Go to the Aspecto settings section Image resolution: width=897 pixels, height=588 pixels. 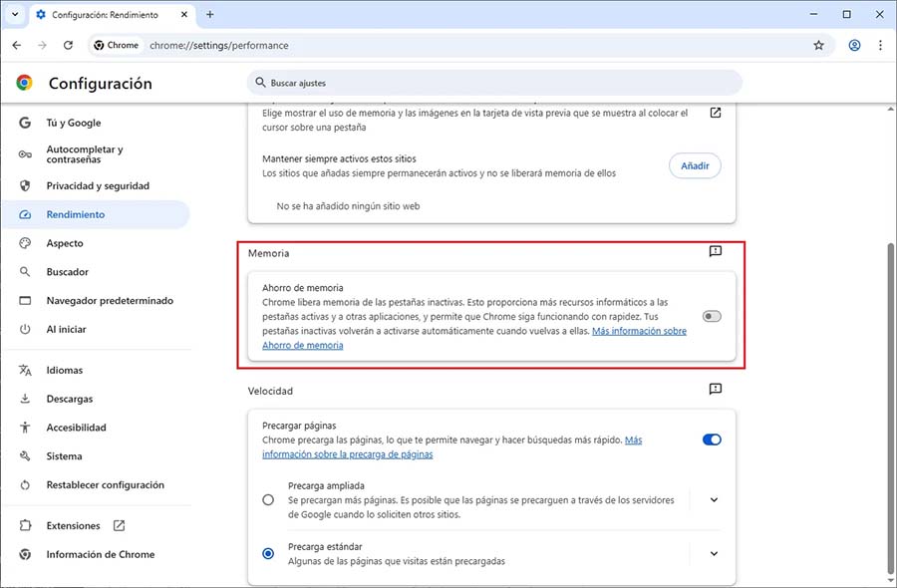[65, 243]
